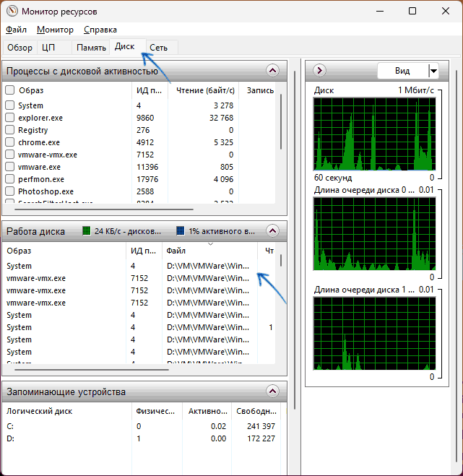Open the Файл menu
The height and width of the screenshot is (476, 463).
coord(16,30)
